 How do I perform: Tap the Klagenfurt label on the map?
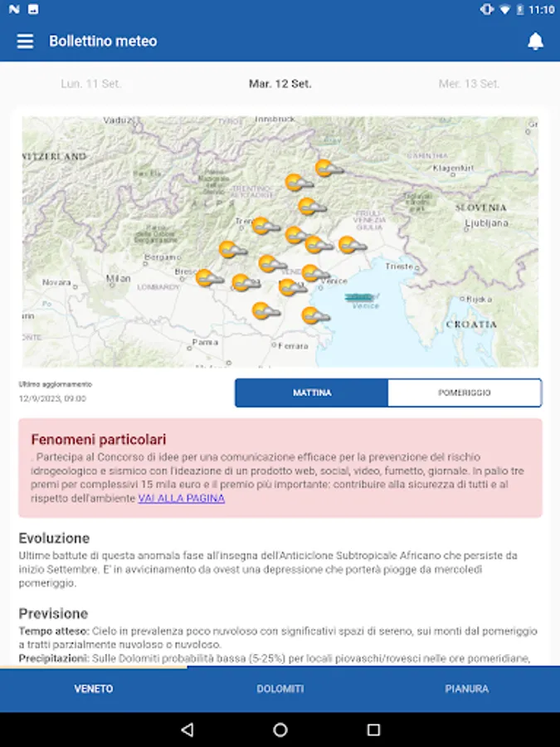pyautogui.click(x=453, y=168)
